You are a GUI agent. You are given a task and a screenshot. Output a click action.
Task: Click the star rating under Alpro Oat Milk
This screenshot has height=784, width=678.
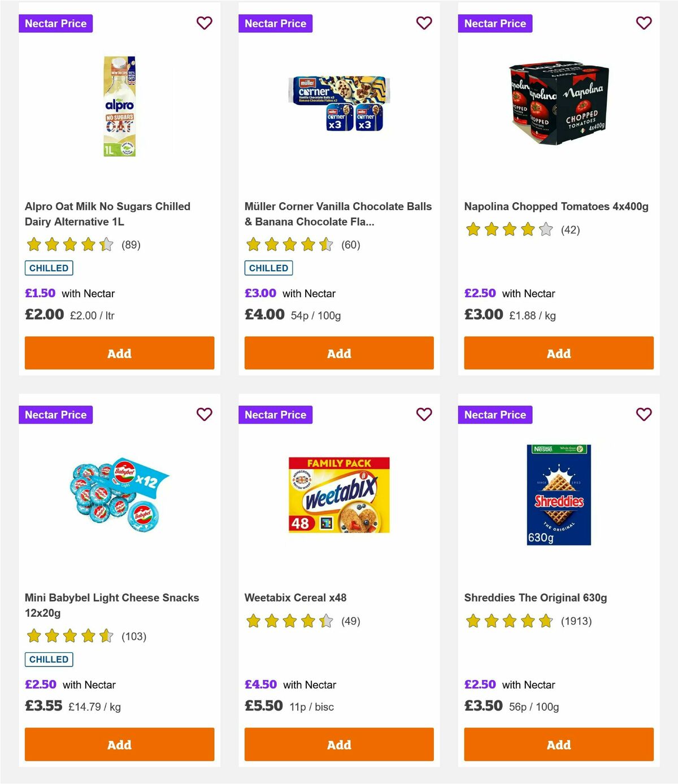click(x=68, y=245)
